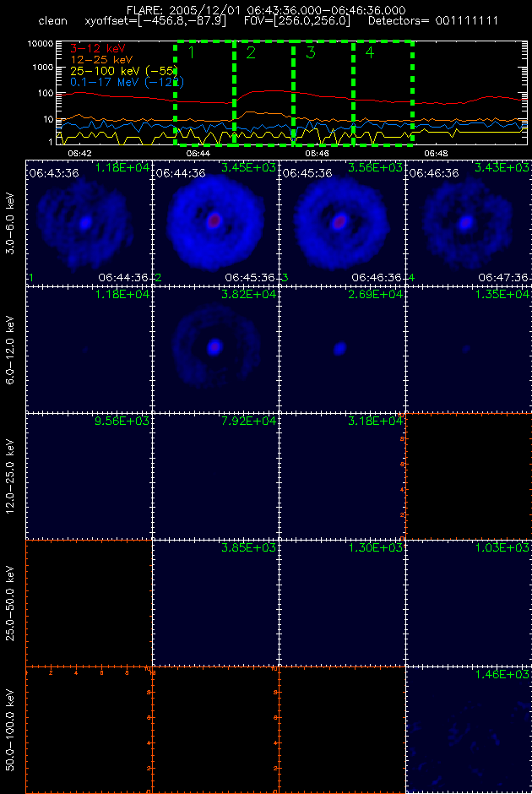Open the 3-6 keV image starting 06:46:36

coord(469,221)
